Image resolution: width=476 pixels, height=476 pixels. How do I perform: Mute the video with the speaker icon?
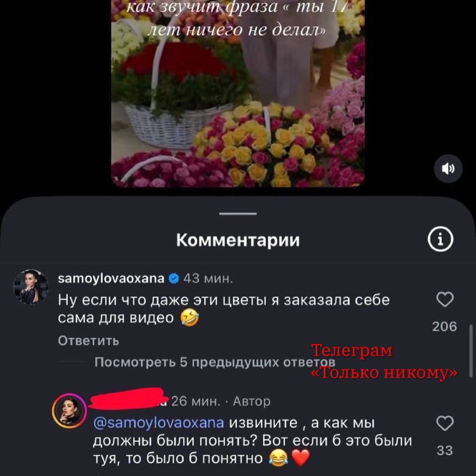[x=448, y=168]
